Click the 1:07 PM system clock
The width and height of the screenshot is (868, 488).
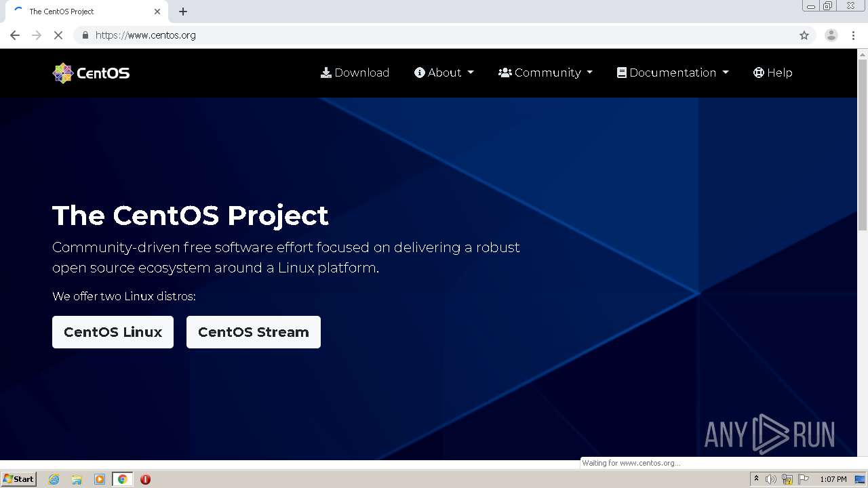point(833,479)
